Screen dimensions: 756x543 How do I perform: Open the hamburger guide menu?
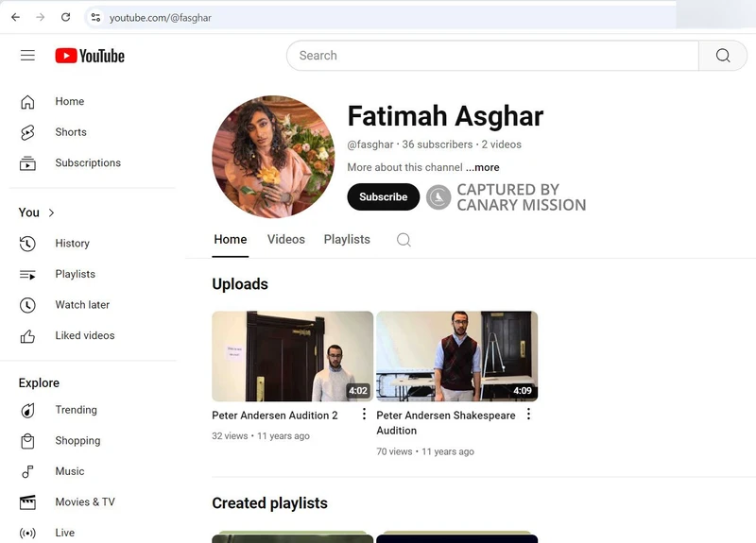coord(27,56)
